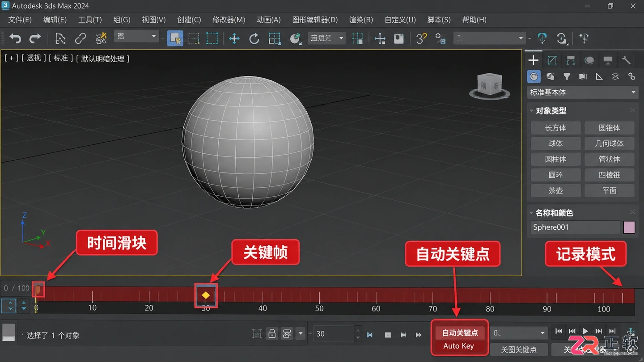Open the selection filter dropdown
The height and width of the screenshot is (362, 644).
point(136,37)
